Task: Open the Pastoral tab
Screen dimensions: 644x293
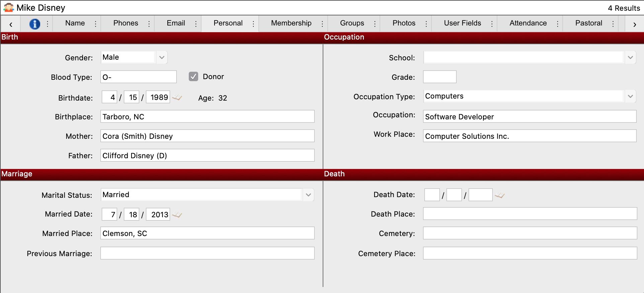Action: pyautogui.click(x=588, y=23)
